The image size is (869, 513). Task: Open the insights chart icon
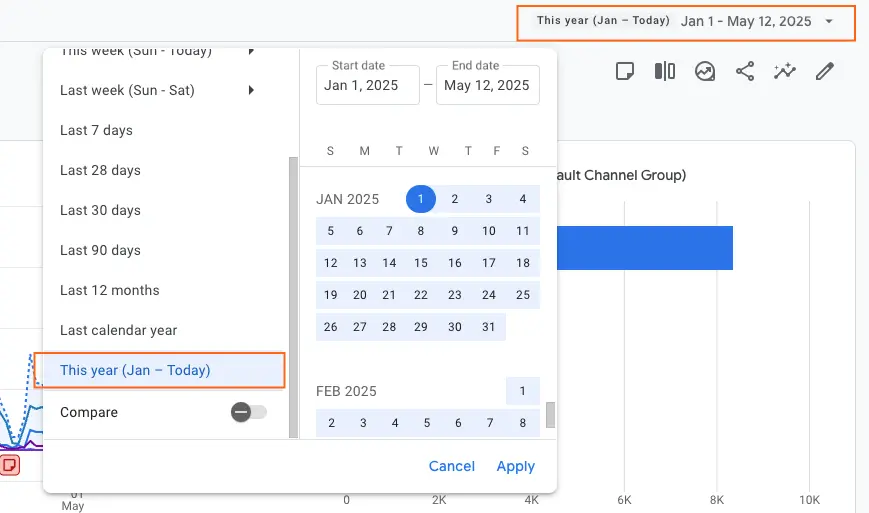point(705,71)
